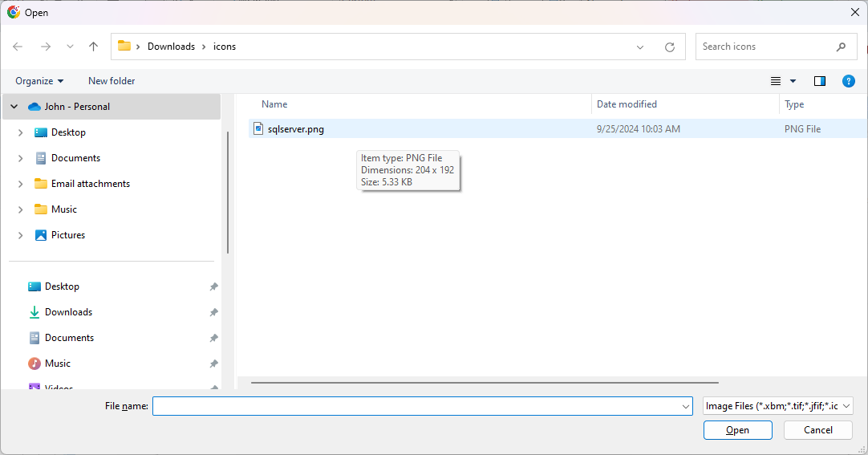Screen dimensions: 868x455
Task: Collapse the John - Personal node
Action: click(14, 107)
